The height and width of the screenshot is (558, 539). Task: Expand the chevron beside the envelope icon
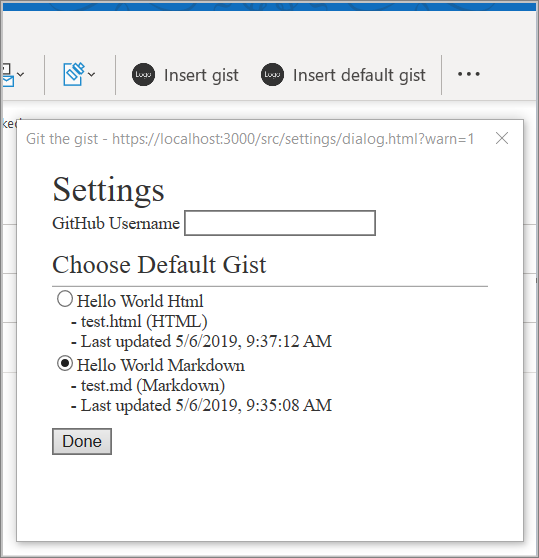coord(21,74)
